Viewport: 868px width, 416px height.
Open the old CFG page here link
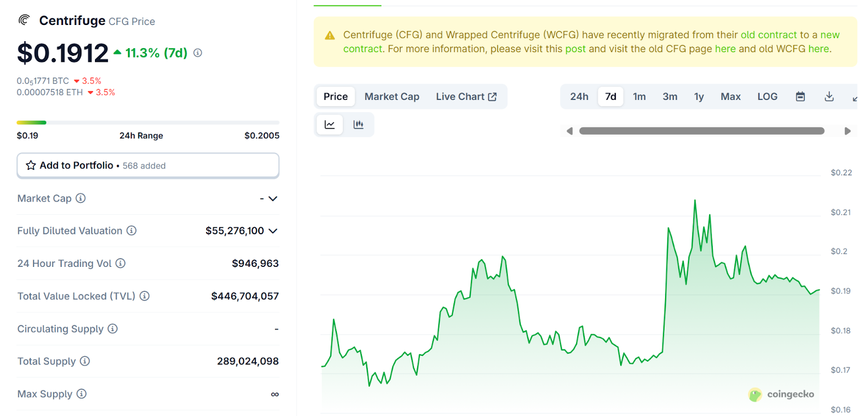point(725,49)
